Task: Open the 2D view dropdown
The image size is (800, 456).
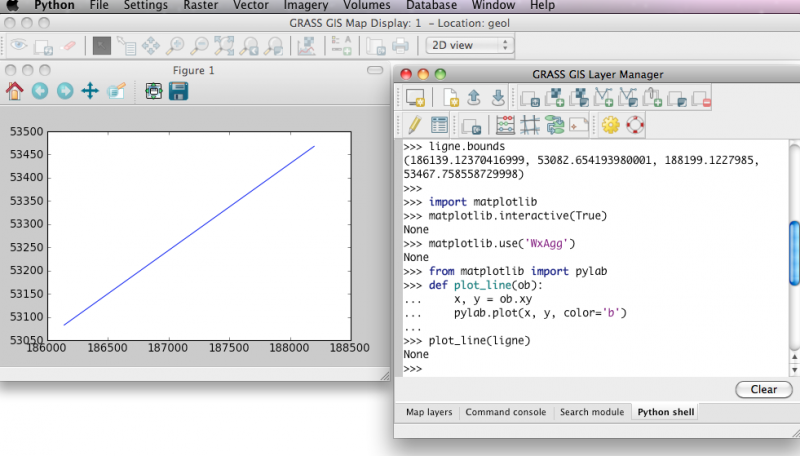Action: pyautogui.click(x=469, y=45)
